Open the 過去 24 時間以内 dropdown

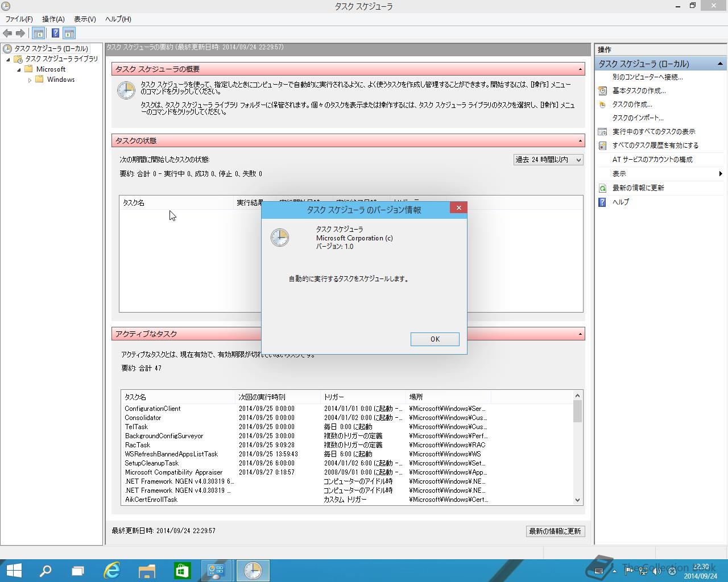tap(548, 160)
